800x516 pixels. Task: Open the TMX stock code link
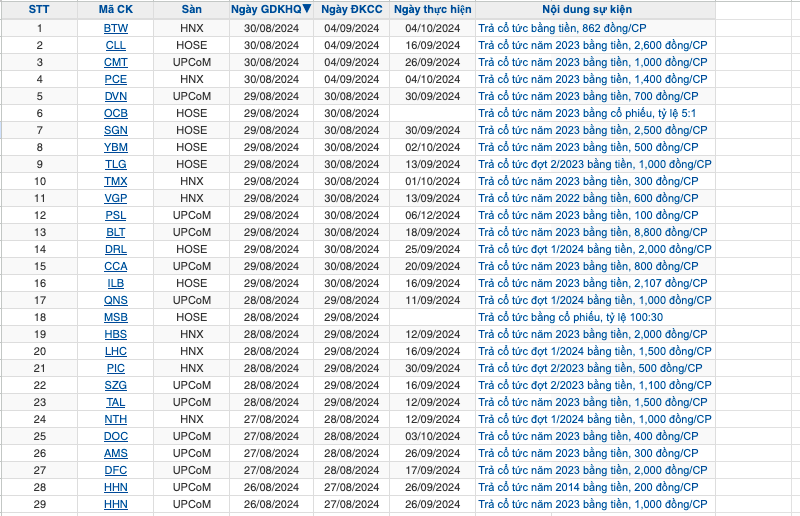116,181
